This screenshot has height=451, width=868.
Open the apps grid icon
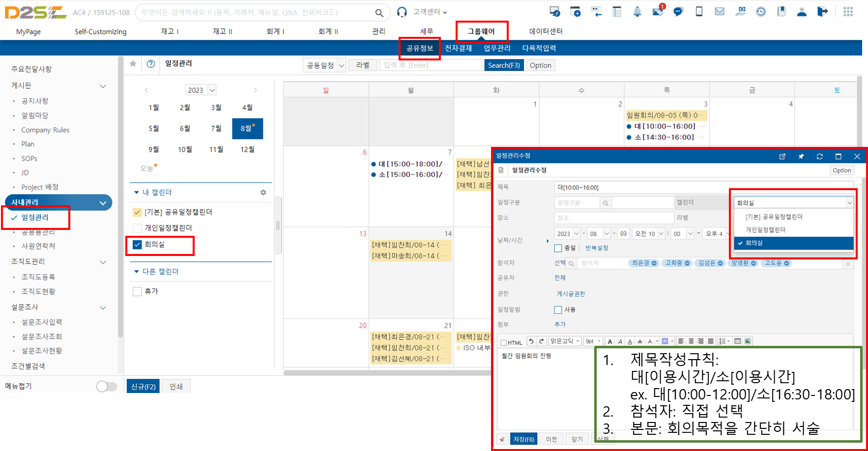pos(848,12)
